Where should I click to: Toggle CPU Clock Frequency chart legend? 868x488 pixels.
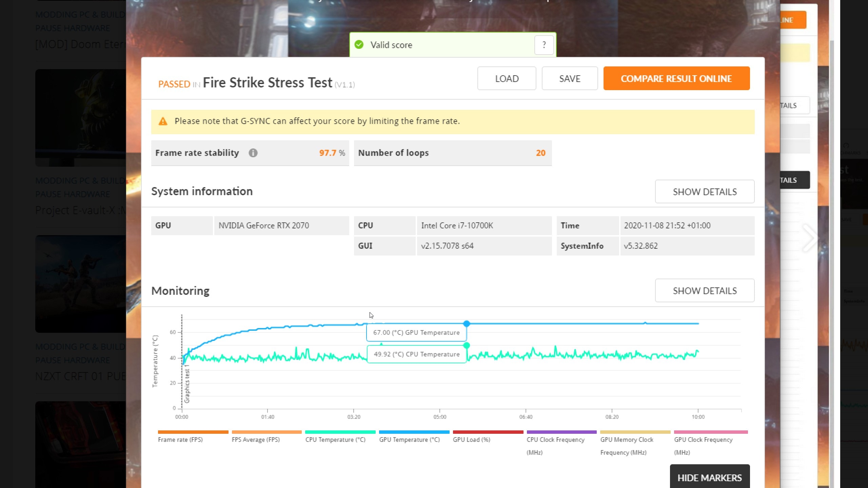pos(555,440)
